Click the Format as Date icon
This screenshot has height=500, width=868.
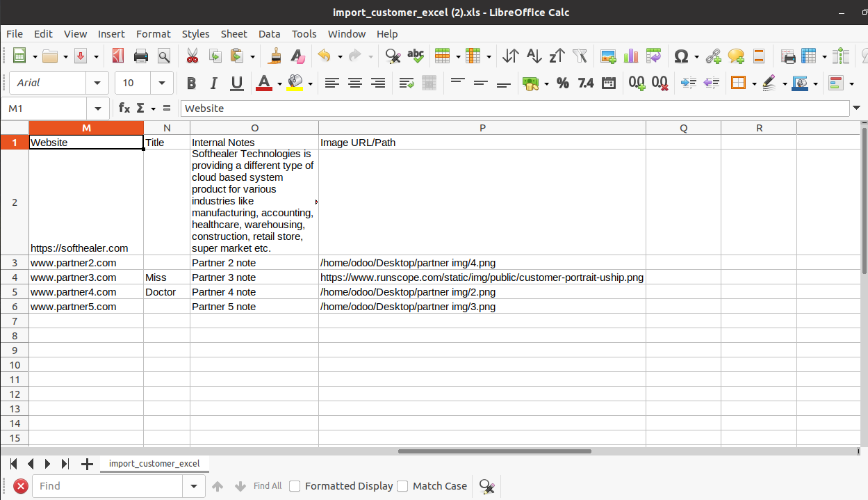coord(609,83)
